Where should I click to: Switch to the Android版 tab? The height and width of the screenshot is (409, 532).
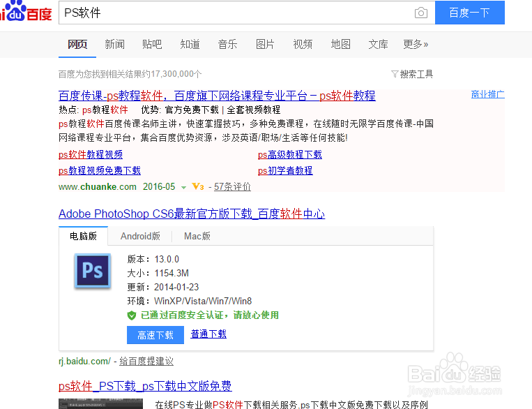click(140, 236)
